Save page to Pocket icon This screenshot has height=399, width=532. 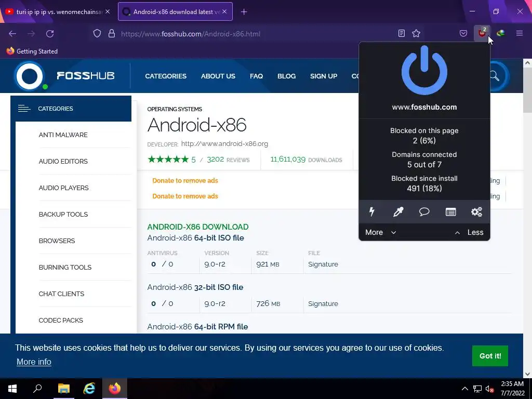463,33
